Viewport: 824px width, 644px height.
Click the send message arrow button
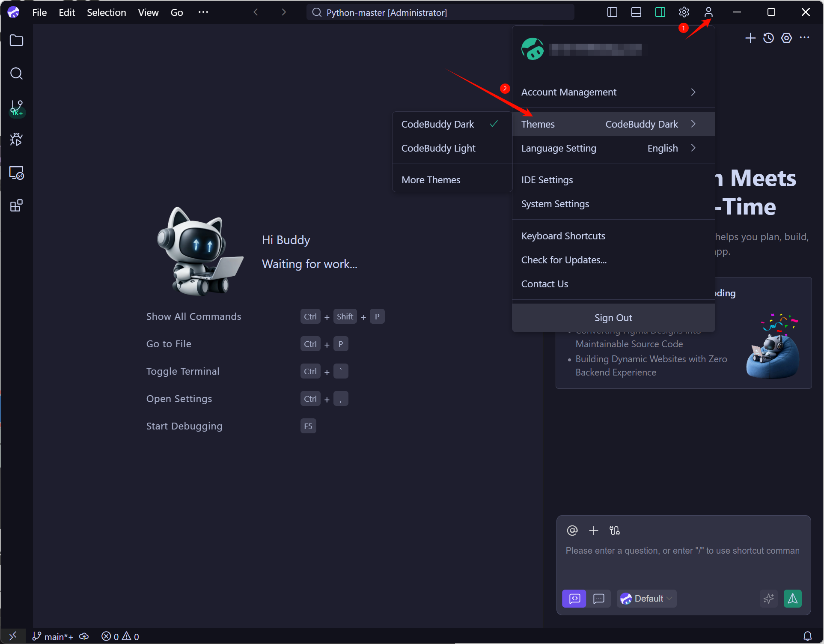tap(792, 599)
